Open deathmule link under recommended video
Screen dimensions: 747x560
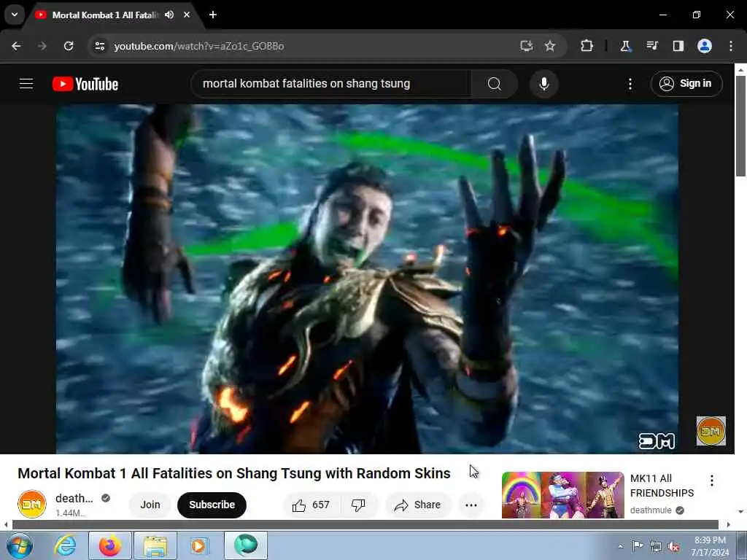651,510
